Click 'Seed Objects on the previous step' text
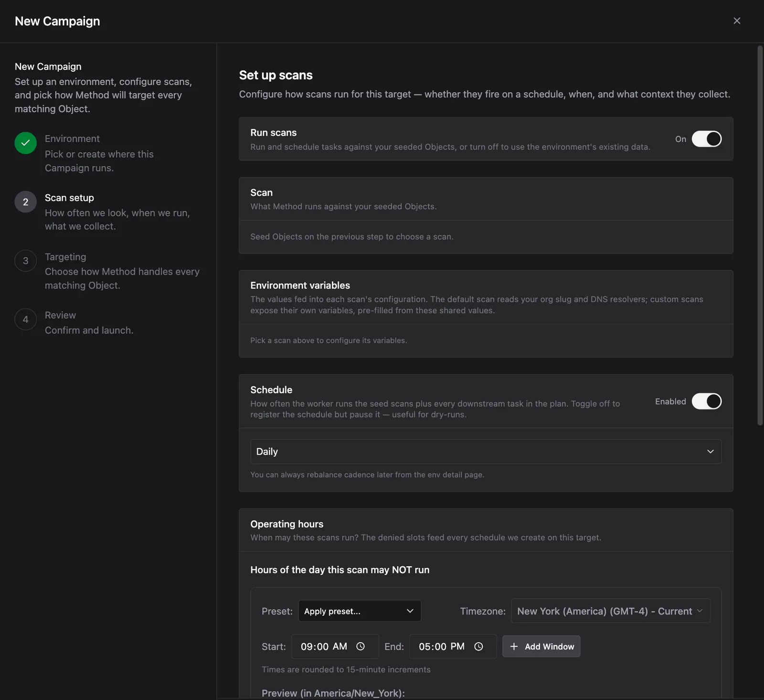The height and width of the screenshot is (700, 764). point(352,236)
